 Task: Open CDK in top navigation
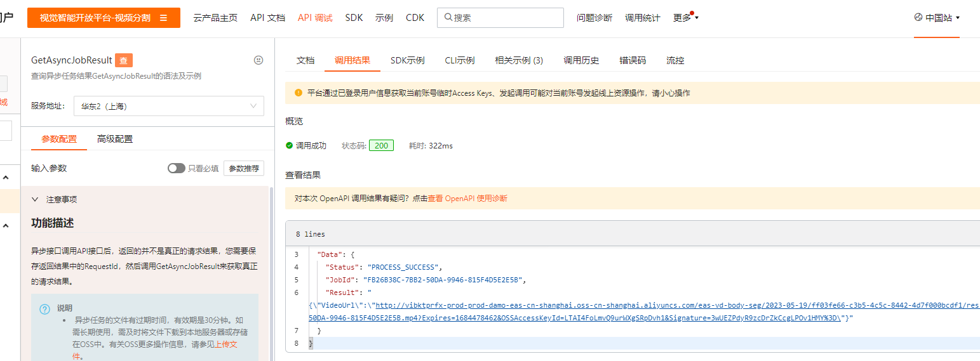coord(415,18)
